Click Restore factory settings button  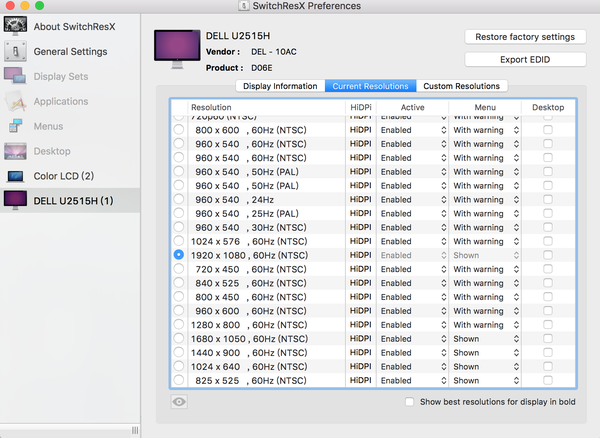[525, 37]
